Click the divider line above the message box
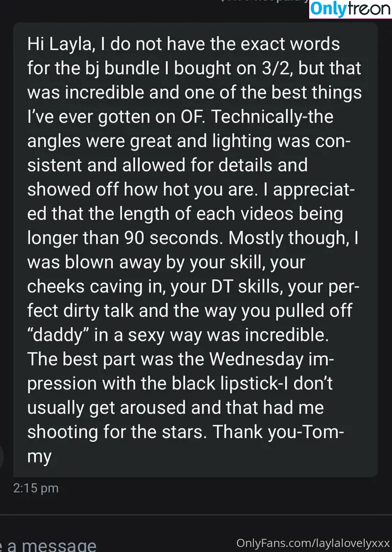Screen dimensions: 392x552 [x=196, y=515]
